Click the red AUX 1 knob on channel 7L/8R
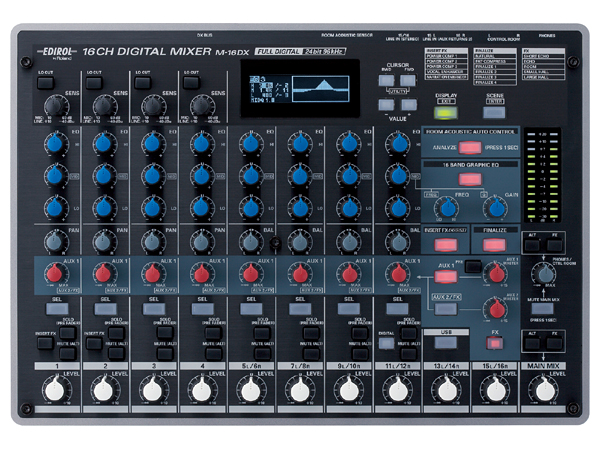Screen dimensions: 600x450 [x=299, y=274]
